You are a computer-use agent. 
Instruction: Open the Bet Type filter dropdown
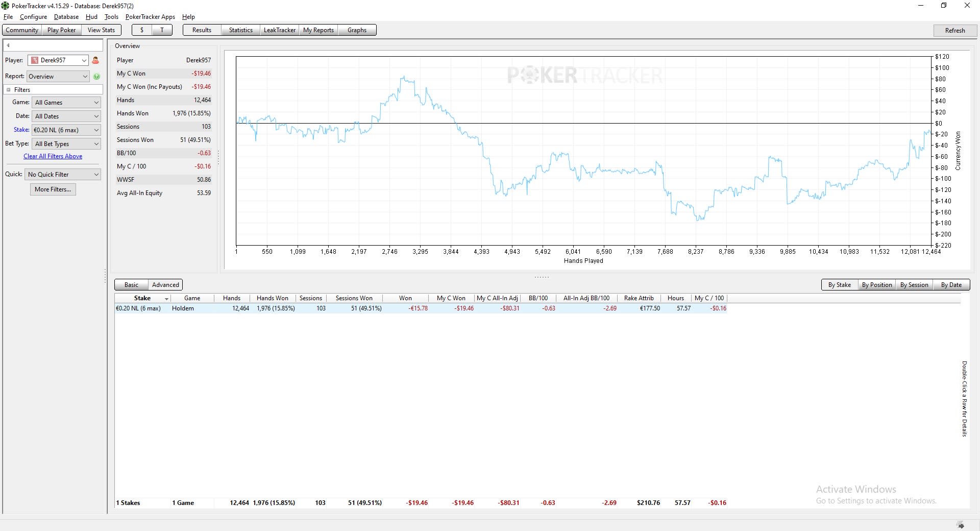[x=66, y=144]
